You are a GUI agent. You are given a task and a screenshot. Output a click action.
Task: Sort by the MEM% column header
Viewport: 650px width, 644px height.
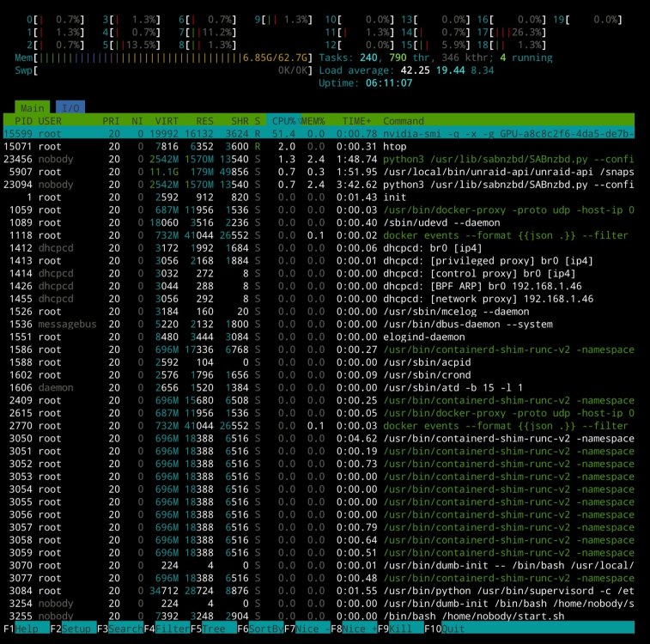313,121
